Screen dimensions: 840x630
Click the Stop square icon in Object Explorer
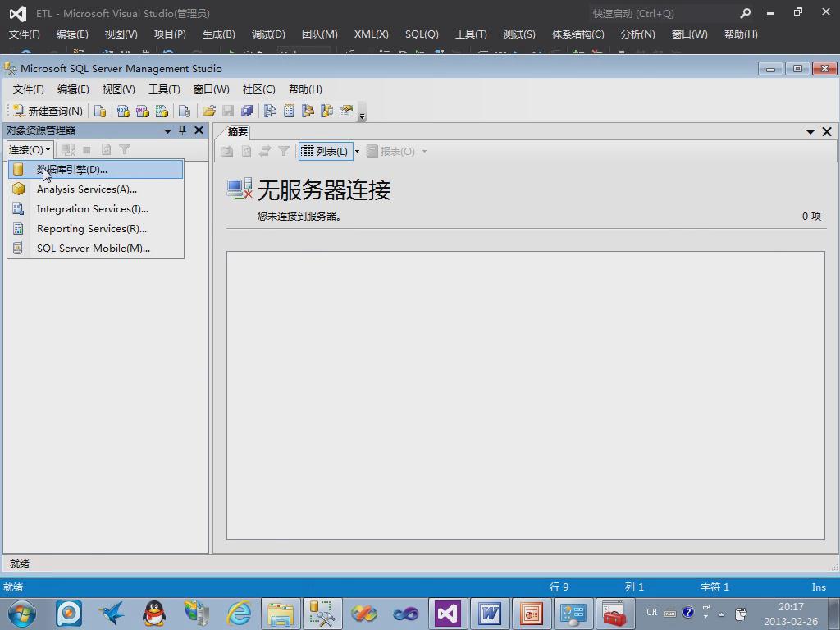tap(87, 149)
